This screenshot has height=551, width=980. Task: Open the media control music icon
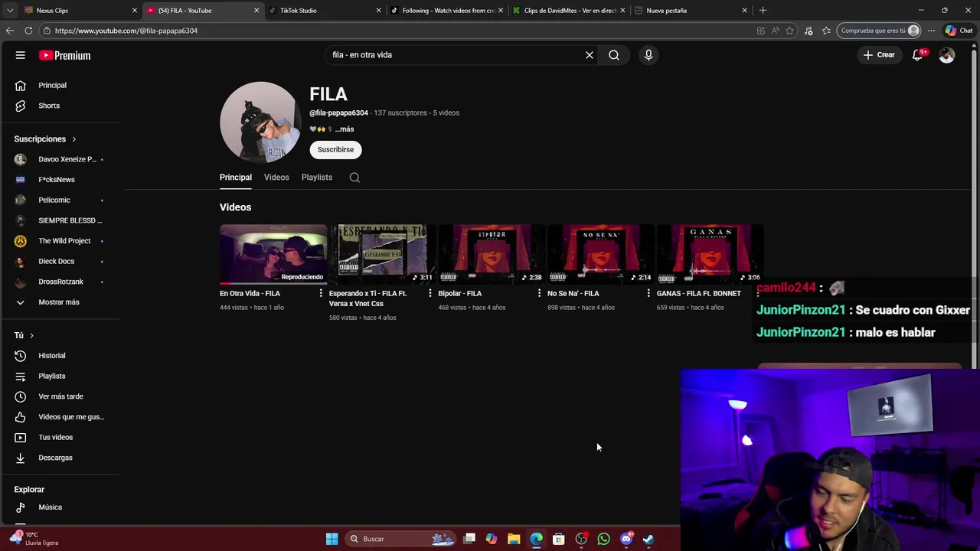click(808, 31)
